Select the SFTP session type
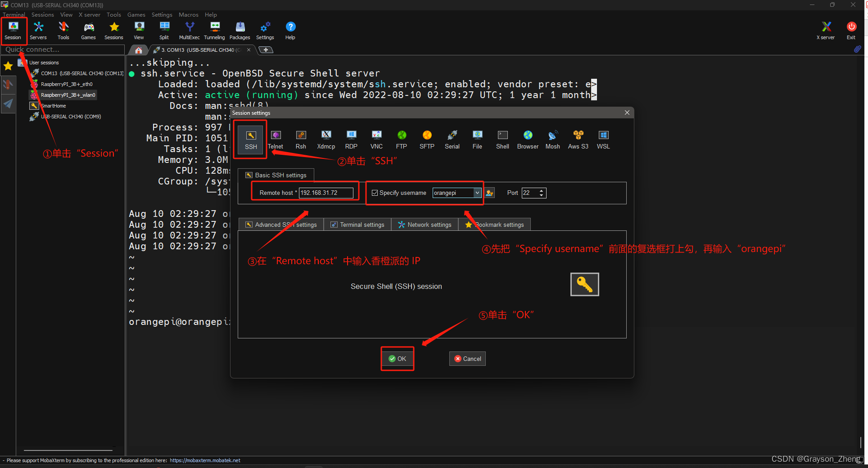 pos(427,139)
